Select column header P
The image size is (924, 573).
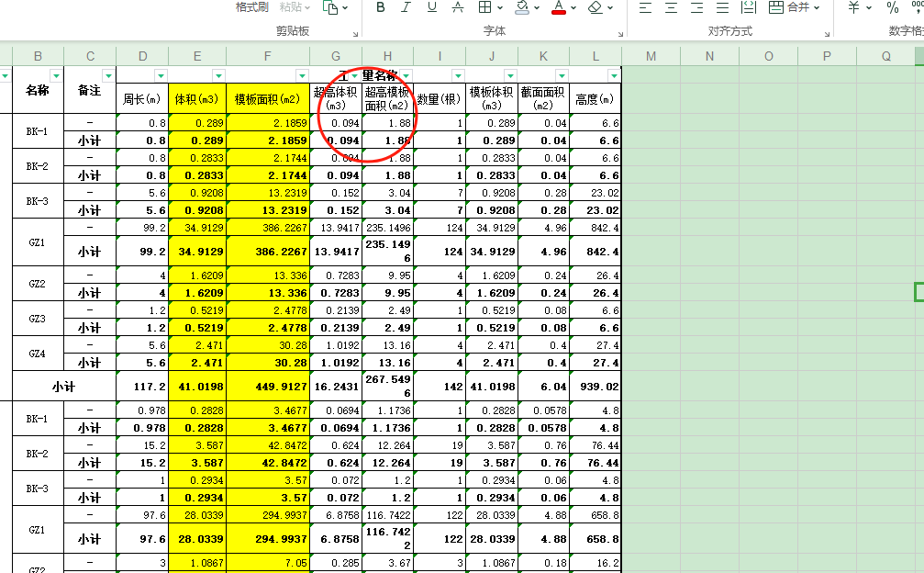click(x=827, y=56)
